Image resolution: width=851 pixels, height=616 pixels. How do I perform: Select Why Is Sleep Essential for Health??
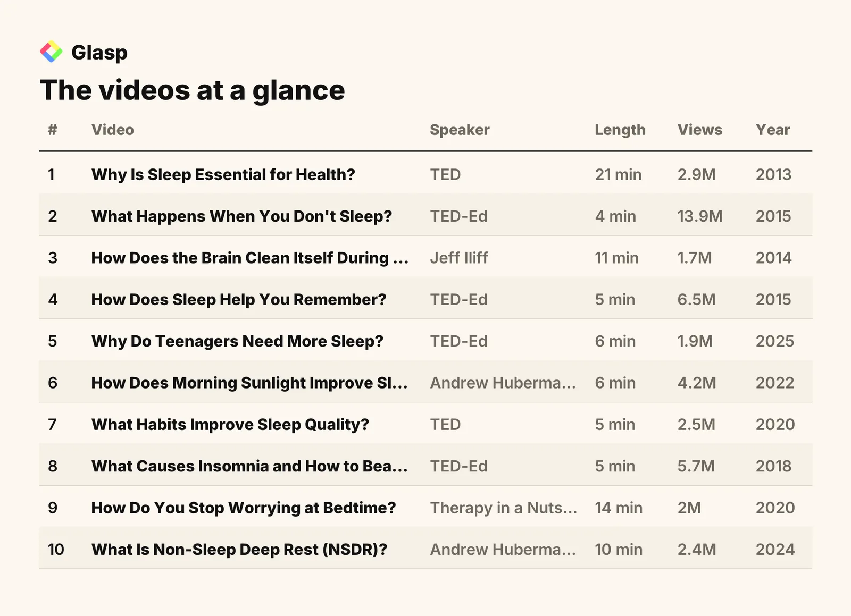(223, 174)
